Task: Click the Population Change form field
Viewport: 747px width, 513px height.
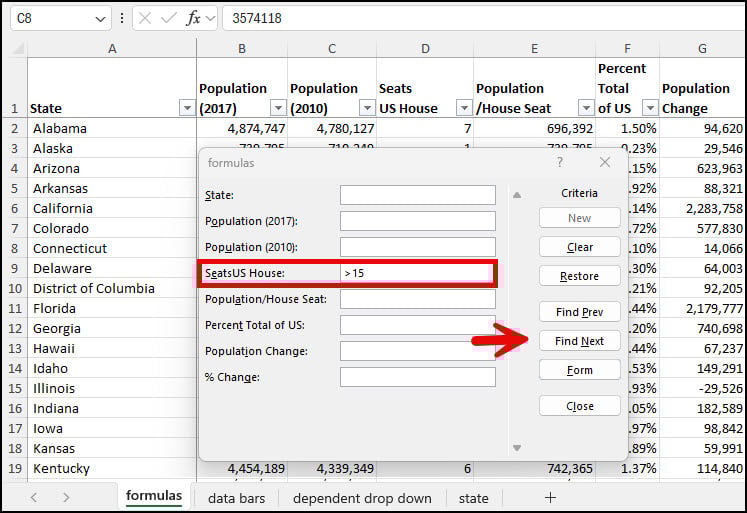Action: tap(418, 351)
